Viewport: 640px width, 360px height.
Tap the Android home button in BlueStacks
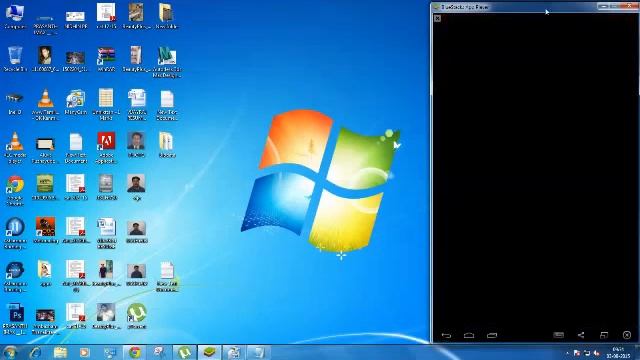pyautogui.click(x=469, y=336)
